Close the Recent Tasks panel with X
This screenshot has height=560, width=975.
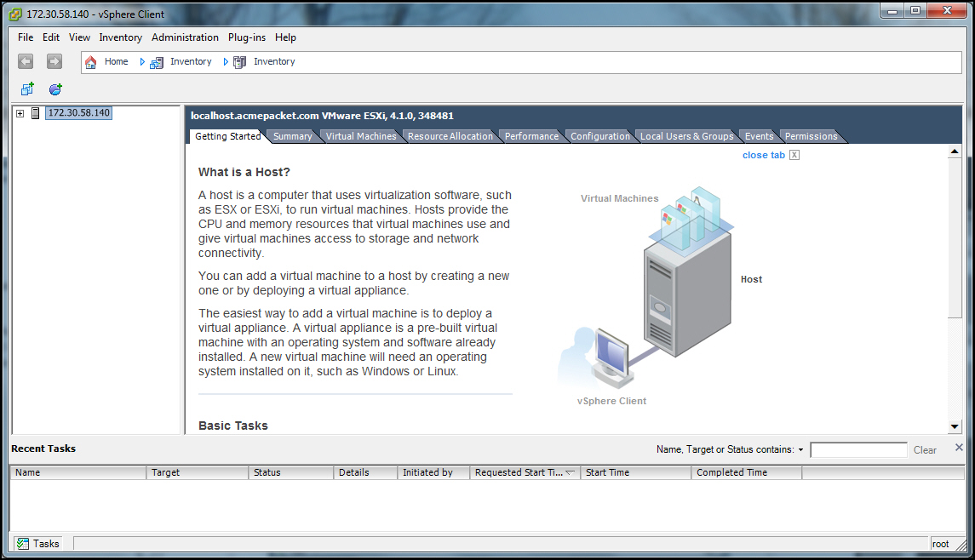[959, 448]
